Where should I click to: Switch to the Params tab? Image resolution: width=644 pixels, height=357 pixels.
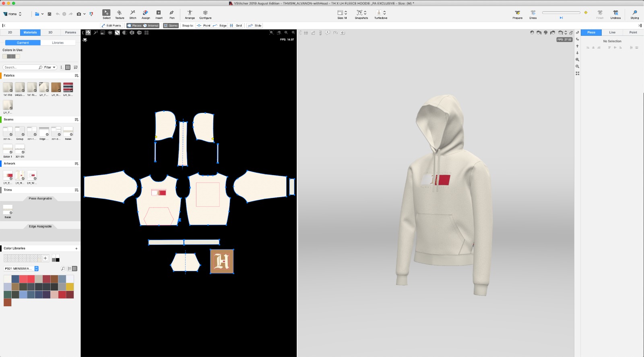pyautogui.click(x=70, y=32)
